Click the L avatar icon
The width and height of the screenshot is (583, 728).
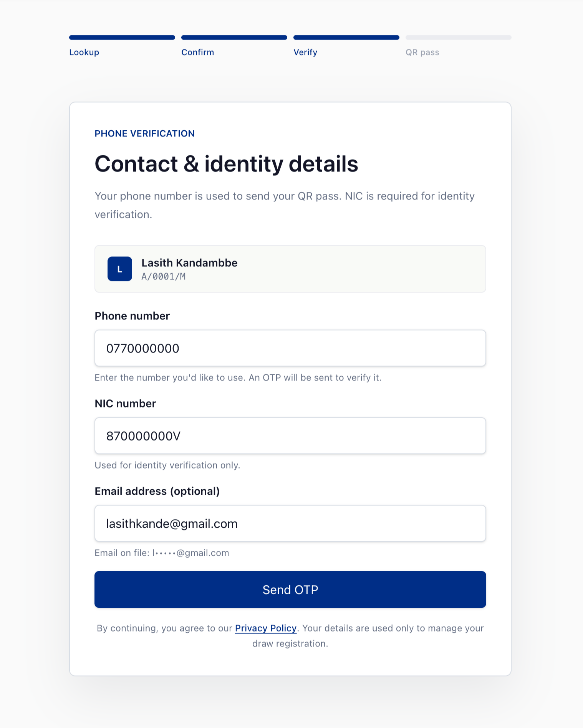[120, 269]
